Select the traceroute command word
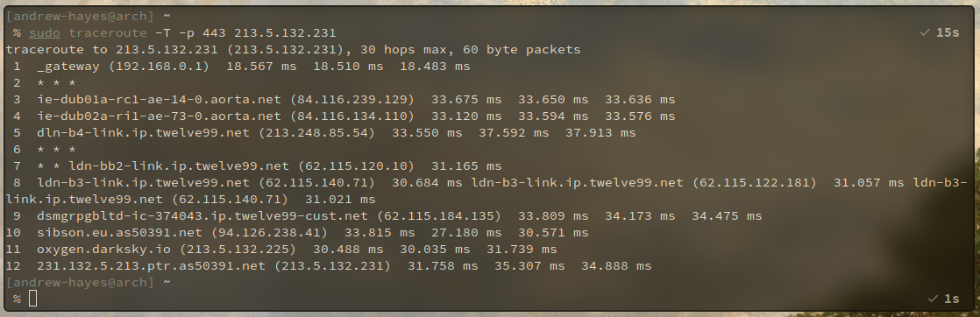This screenshot has width=980, height=317. (108, 33)
